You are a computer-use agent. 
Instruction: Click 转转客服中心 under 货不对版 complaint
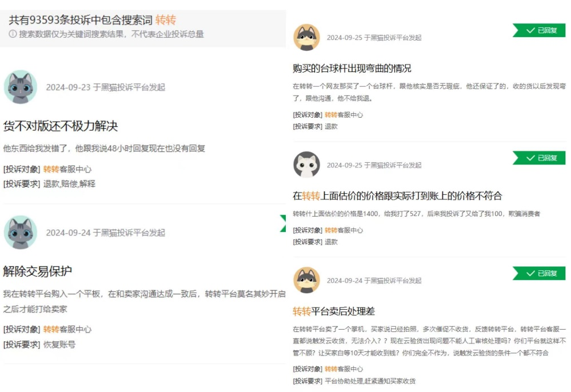(x=67, y=169)
